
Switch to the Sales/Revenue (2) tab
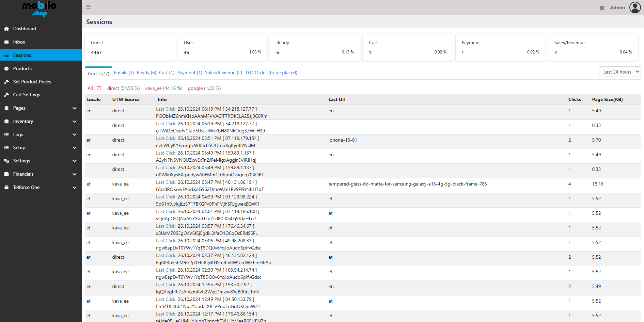point(223,73)
